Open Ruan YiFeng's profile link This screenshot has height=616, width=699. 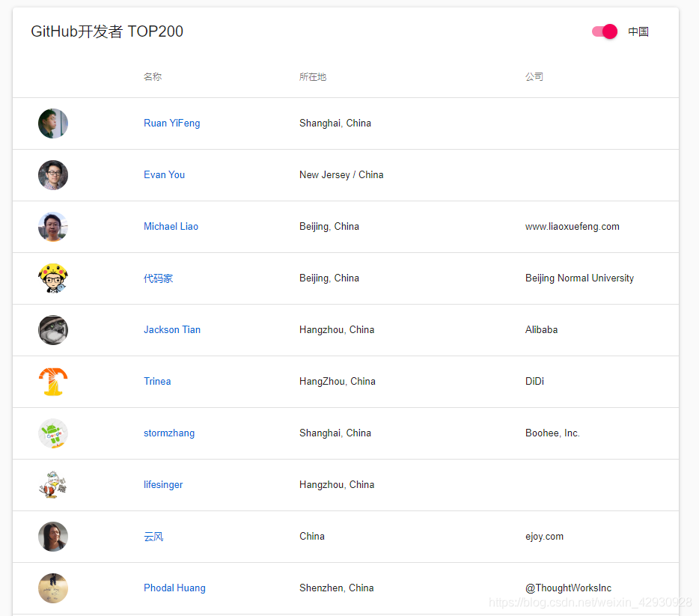(171, 123)
